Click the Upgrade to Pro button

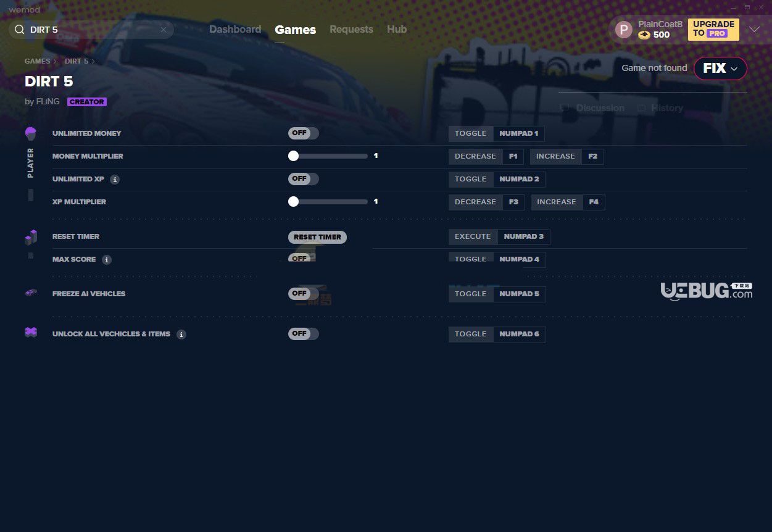pos(713,29)
